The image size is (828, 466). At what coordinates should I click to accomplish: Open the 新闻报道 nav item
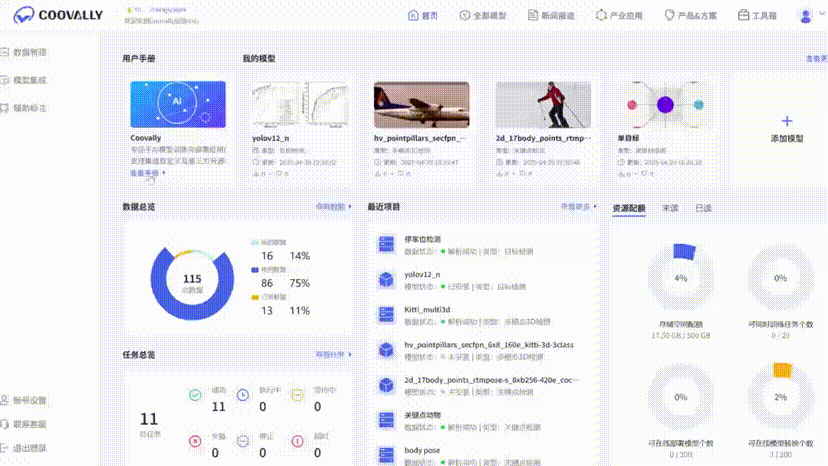coord(551,15)
